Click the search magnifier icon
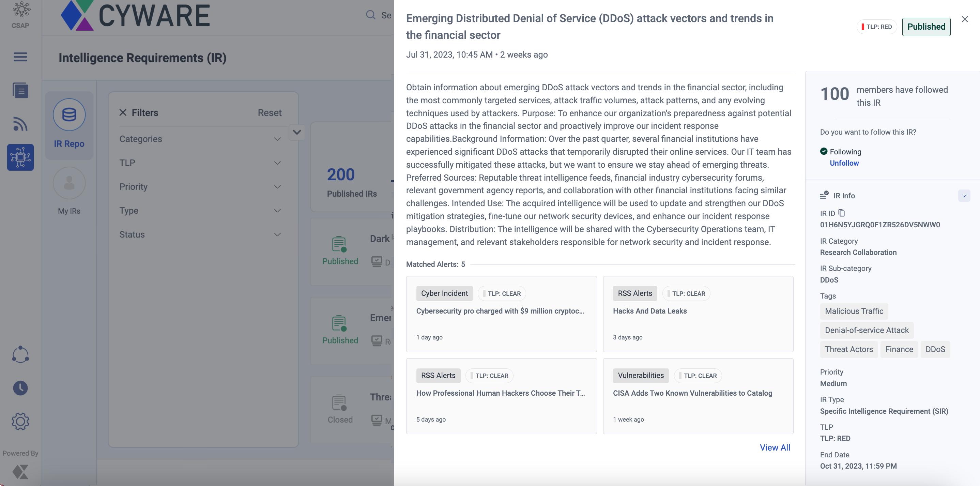The width and height of the screenshot is (980, 486). pos(370,15)
